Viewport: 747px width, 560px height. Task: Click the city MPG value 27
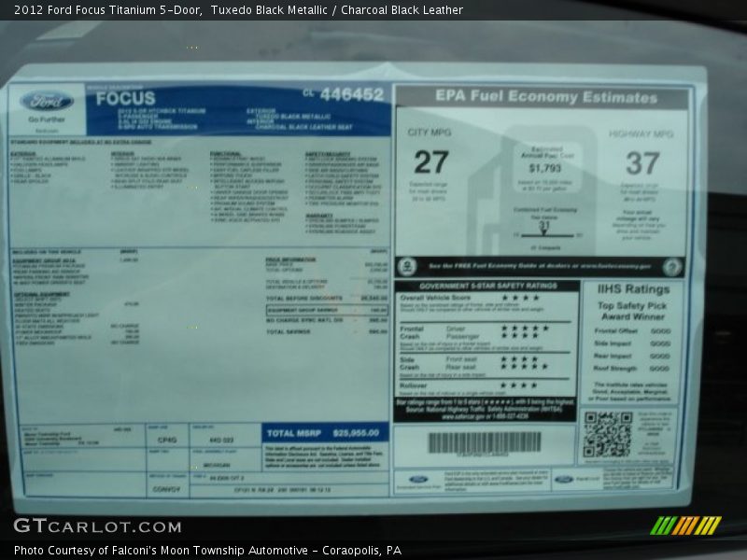(431, 162)
